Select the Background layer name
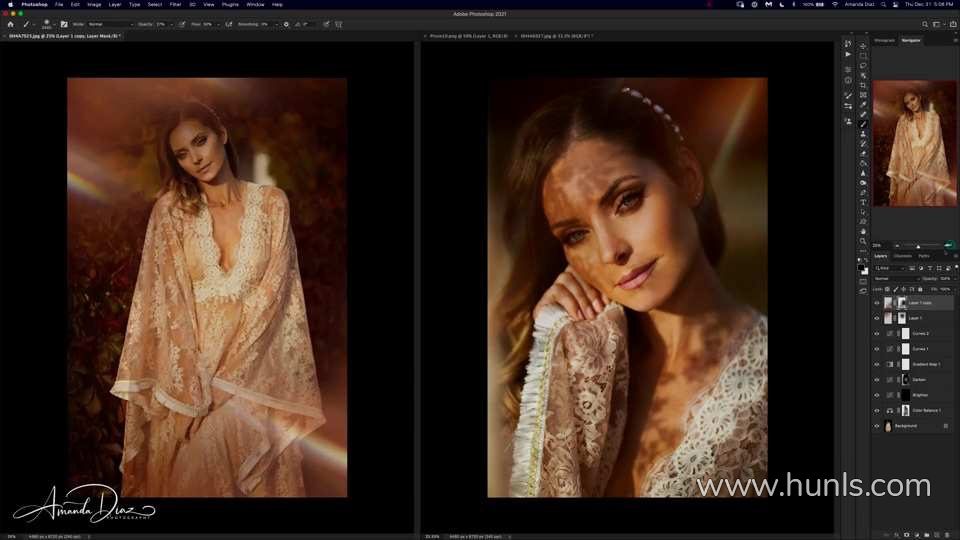Image resolution: width=960 pixels, height=540 pixels. coord(906,426)
